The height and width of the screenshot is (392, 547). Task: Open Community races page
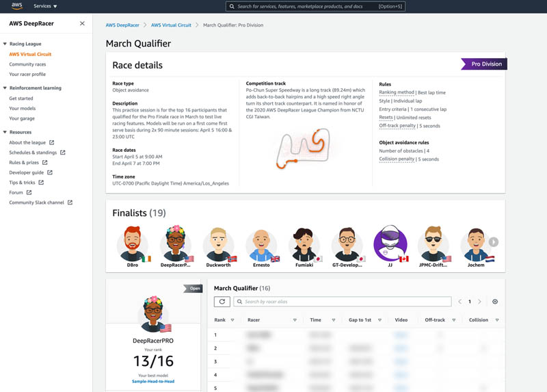27,64
